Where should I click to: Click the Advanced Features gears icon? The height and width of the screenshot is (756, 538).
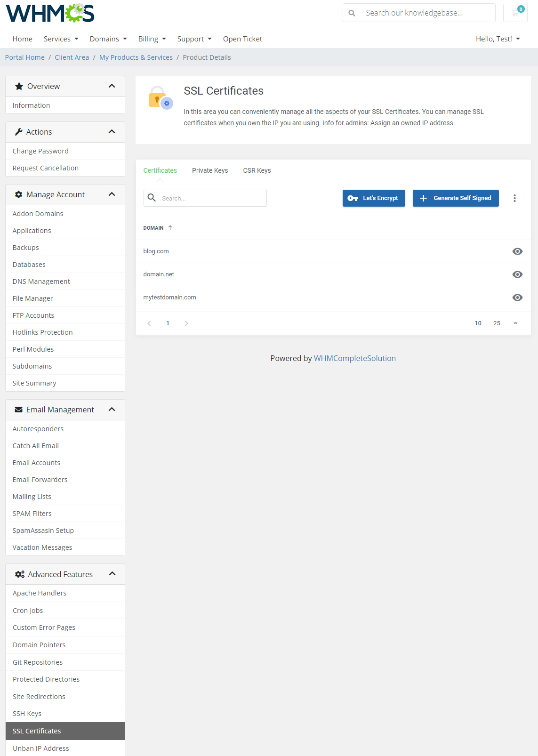click(x=19, y=574)
